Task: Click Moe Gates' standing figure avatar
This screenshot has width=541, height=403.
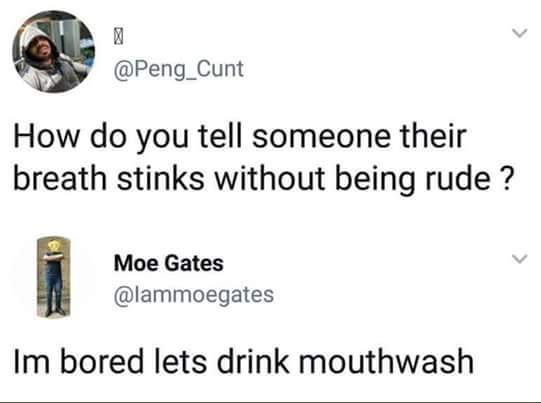Action: click(53, 277)
